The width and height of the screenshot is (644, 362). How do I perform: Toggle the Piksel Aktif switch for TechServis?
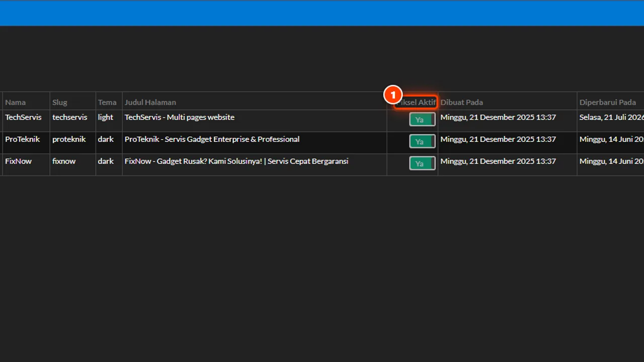click(x=422, y=120)
